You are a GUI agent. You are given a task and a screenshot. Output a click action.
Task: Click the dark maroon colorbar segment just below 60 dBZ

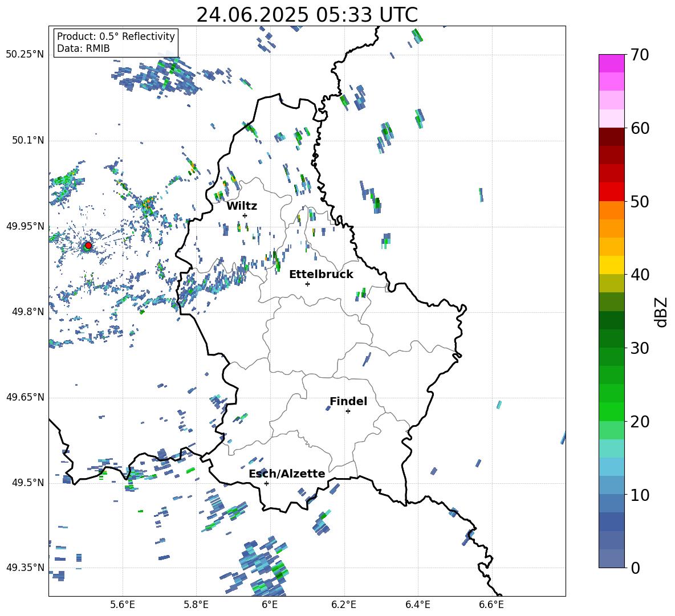pos(611,136)
